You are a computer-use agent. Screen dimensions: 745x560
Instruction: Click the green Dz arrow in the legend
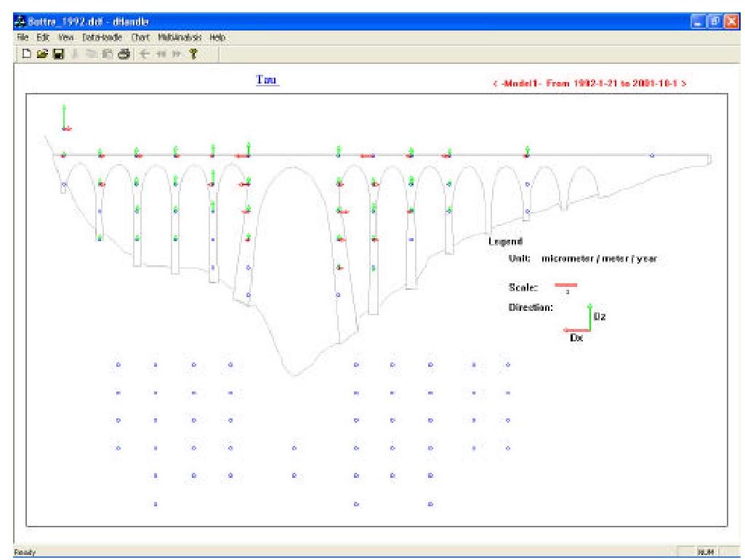pos(589,317)
